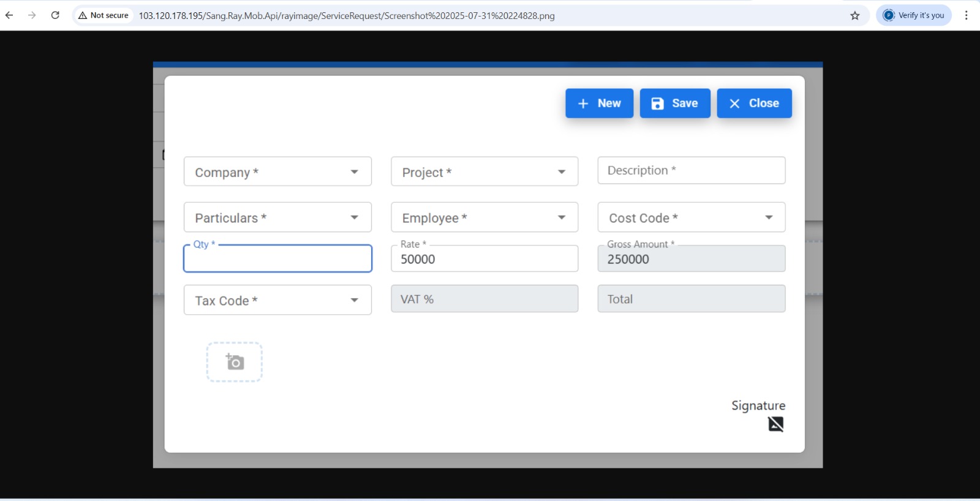Screen dimensions: 980x501
Task: Click the add photo camera icon
Action: (235, 362)
